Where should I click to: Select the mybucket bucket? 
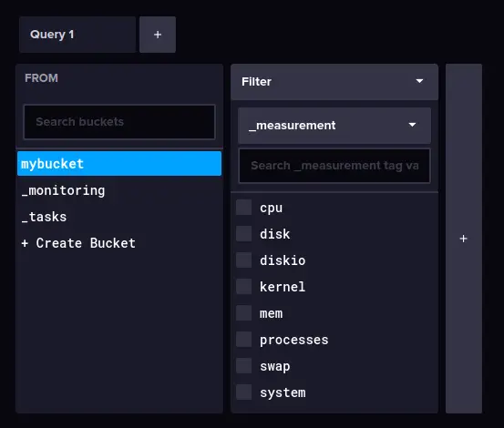click(119, 164)
